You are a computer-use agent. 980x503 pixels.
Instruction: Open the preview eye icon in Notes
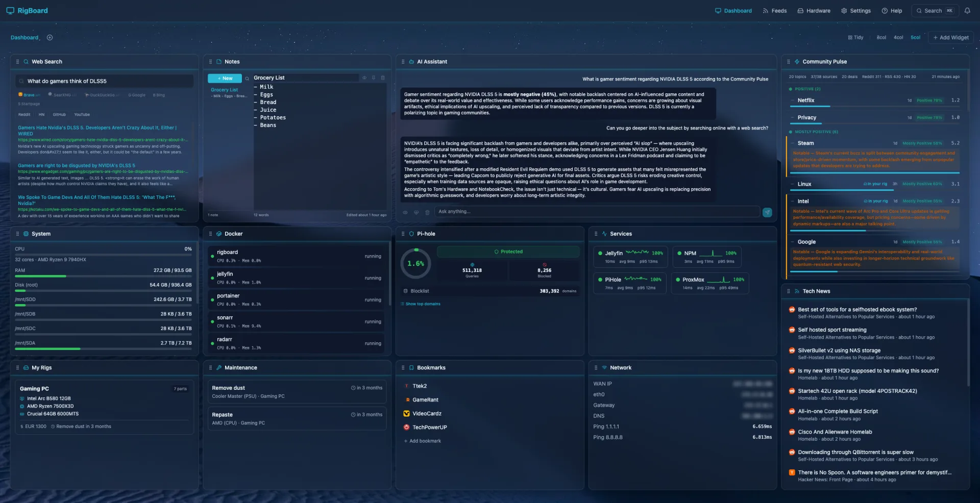tap(364, 78)
